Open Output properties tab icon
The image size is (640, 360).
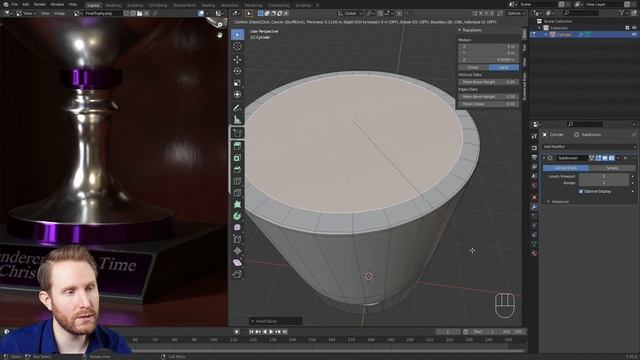pos(534,158)
